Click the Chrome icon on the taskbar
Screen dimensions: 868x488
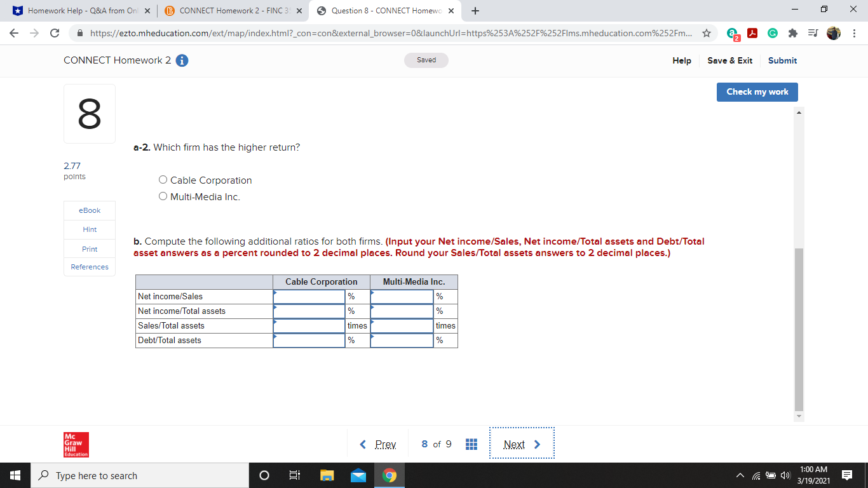coord(390,475)
